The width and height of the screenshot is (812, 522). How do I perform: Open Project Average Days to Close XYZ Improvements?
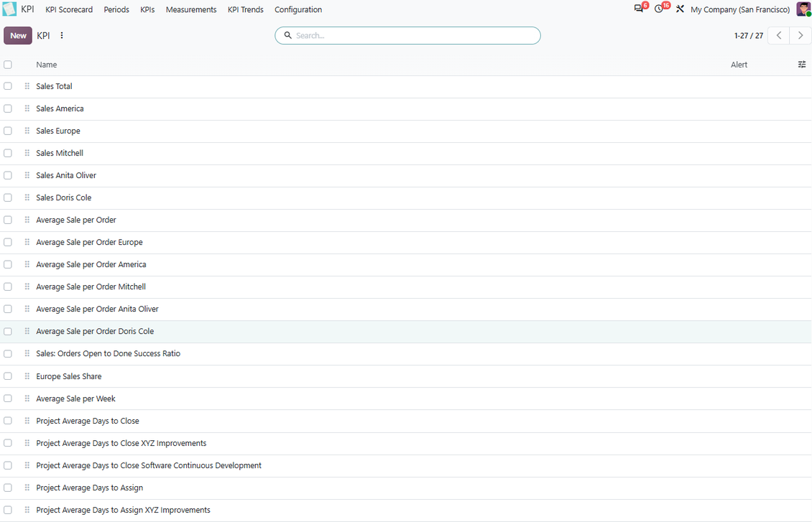pyautogui.click(x=121, y=443)
